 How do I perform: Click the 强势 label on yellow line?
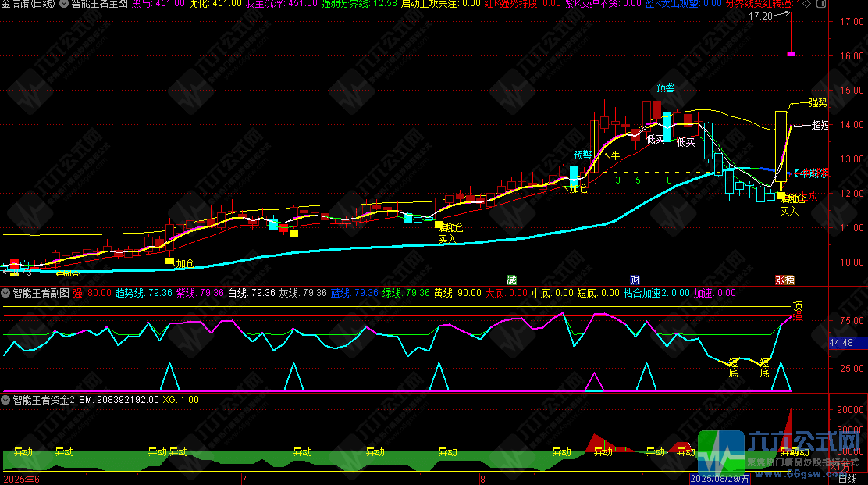[x=818, y=102]
